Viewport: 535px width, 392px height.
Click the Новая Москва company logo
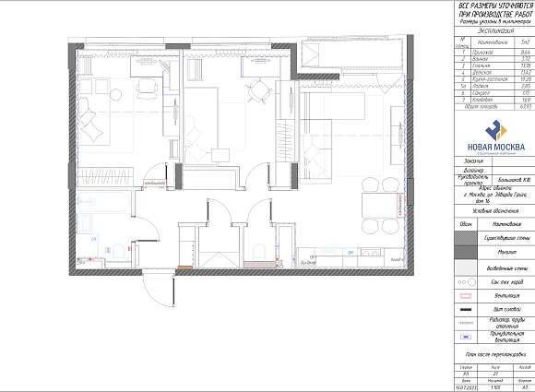point(495,137)
